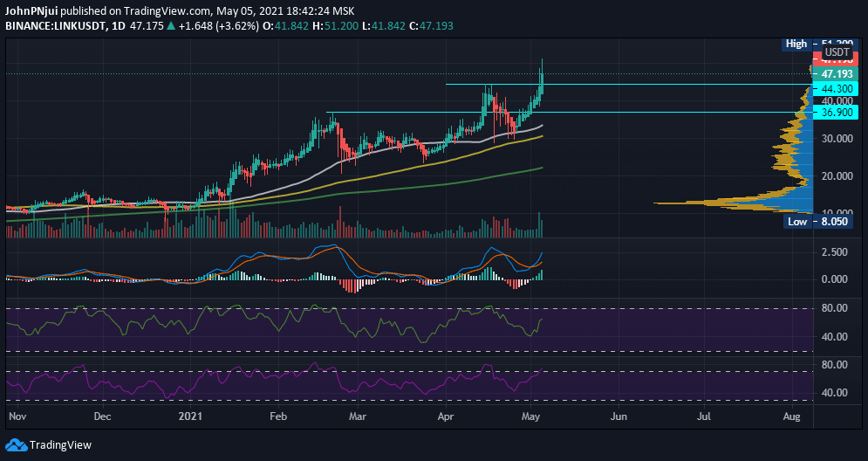
Task: Click the Feb label on time axis
Action: (278, 416)
